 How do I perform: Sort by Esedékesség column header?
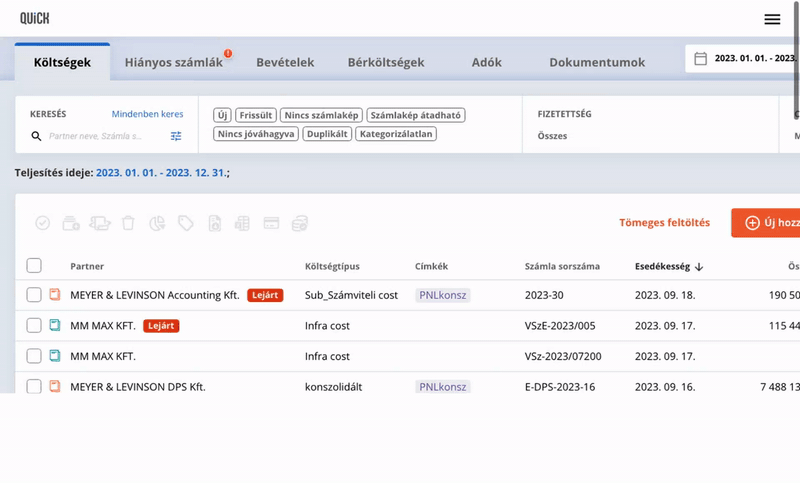pos(662,266)
